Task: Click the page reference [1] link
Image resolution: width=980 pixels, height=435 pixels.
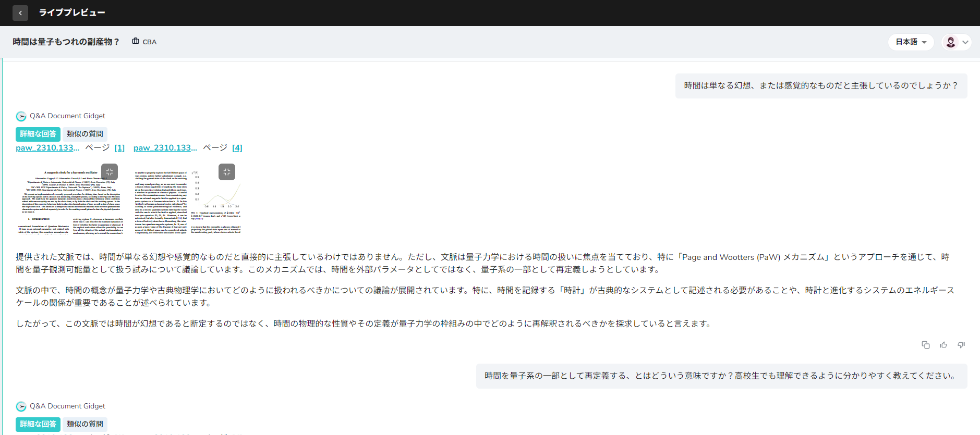Action: (x=119, y=148)
